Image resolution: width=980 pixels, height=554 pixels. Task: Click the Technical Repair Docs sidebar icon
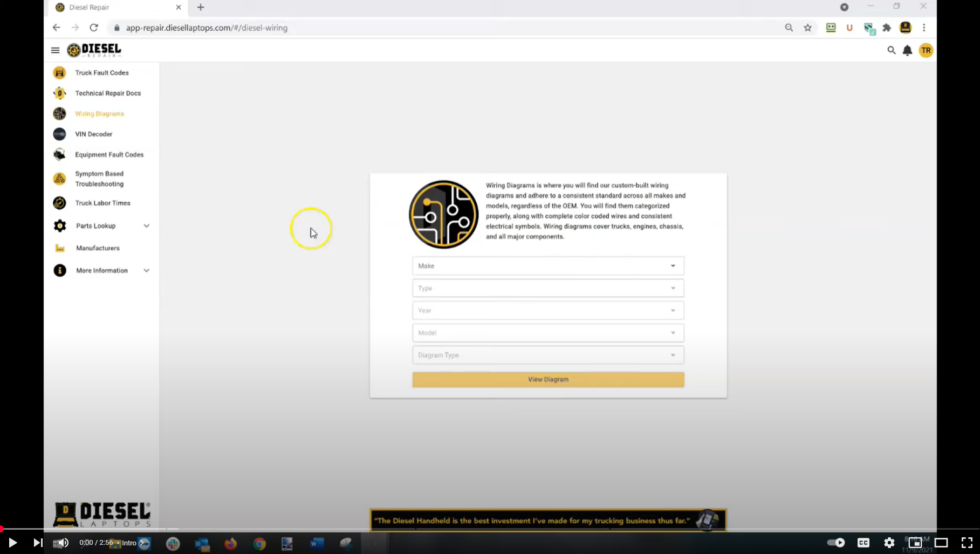click(x=59, y=93)
